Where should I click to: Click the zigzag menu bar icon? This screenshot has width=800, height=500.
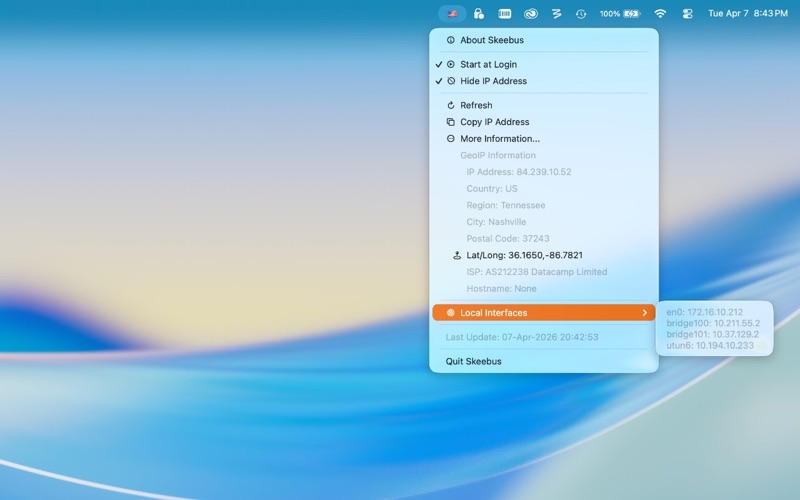(557, 14)
